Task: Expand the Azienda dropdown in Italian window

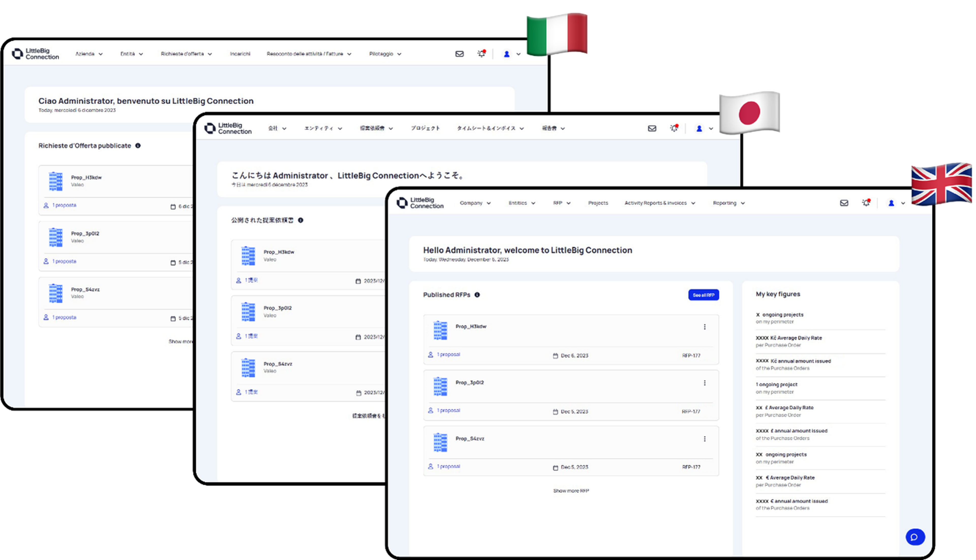Action: coord(89,54)
